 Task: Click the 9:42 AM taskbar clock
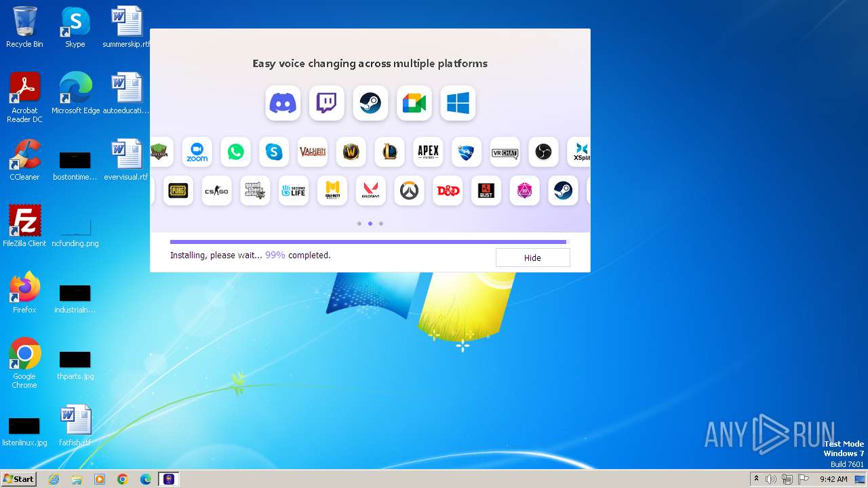pyautogui.click(x=833, y=479)
